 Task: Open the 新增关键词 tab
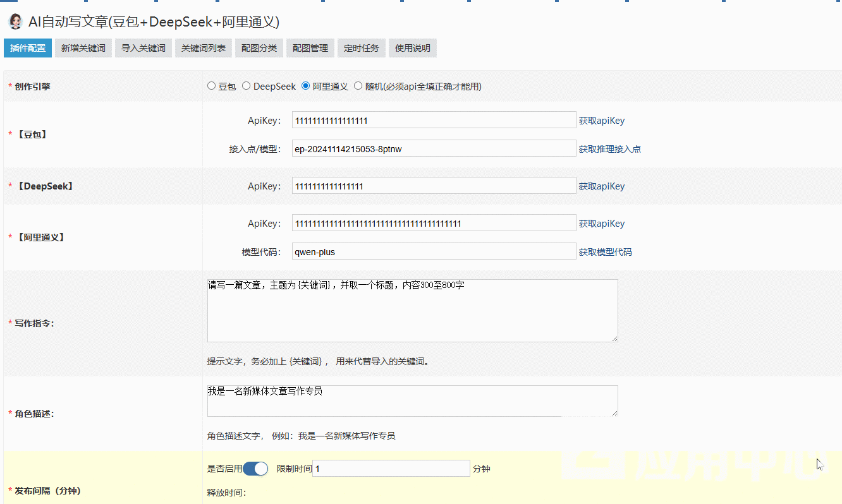83,48
